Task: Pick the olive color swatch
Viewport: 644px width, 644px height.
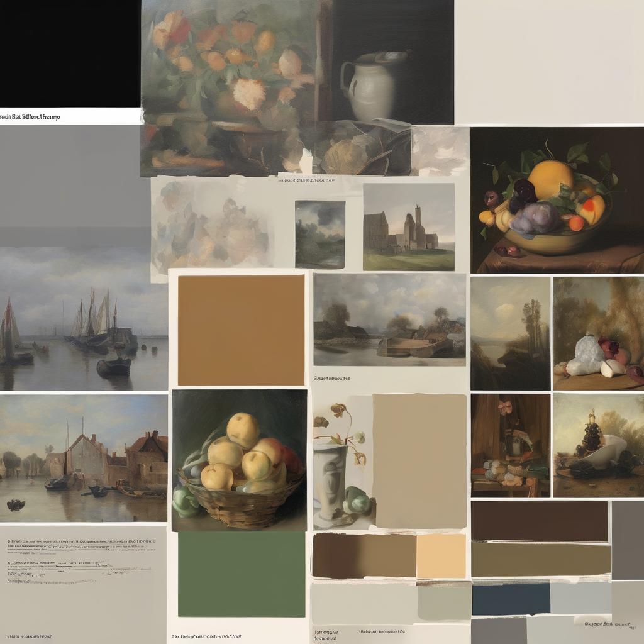Action: (540, 559)
